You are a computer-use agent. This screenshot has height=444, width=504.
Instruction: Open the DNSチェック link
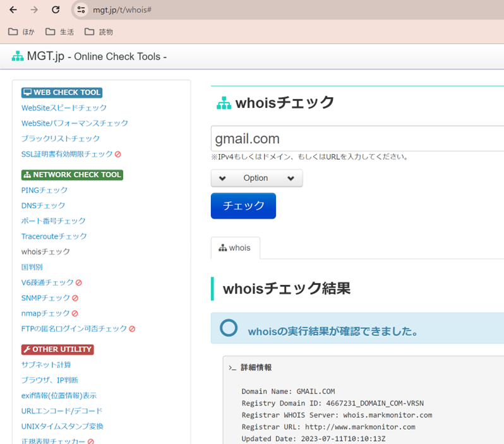coord(43,205)
